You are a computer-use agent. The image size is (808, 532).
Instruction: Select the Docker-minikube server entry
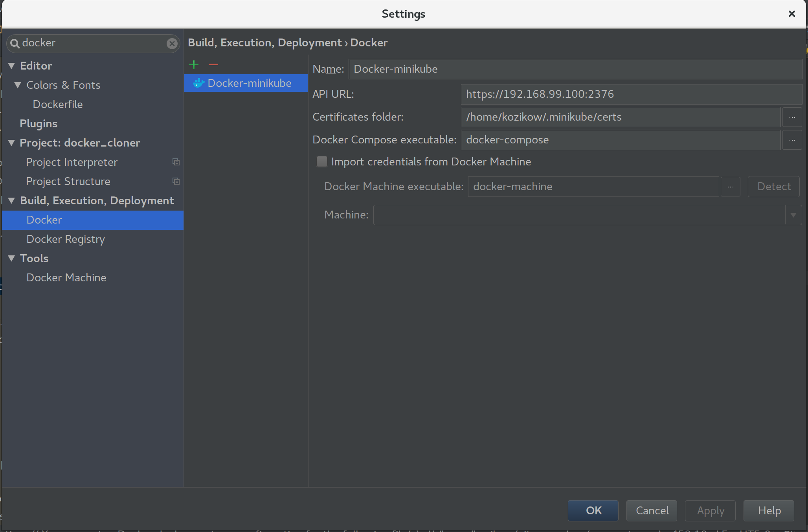pos(249,83)
